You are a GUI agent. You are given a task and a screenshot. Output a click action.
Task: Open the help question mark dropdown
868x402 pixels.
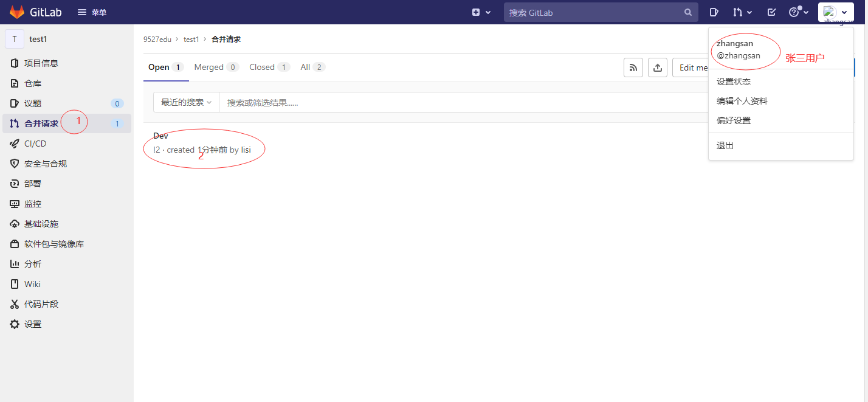(x=799, y=12)
